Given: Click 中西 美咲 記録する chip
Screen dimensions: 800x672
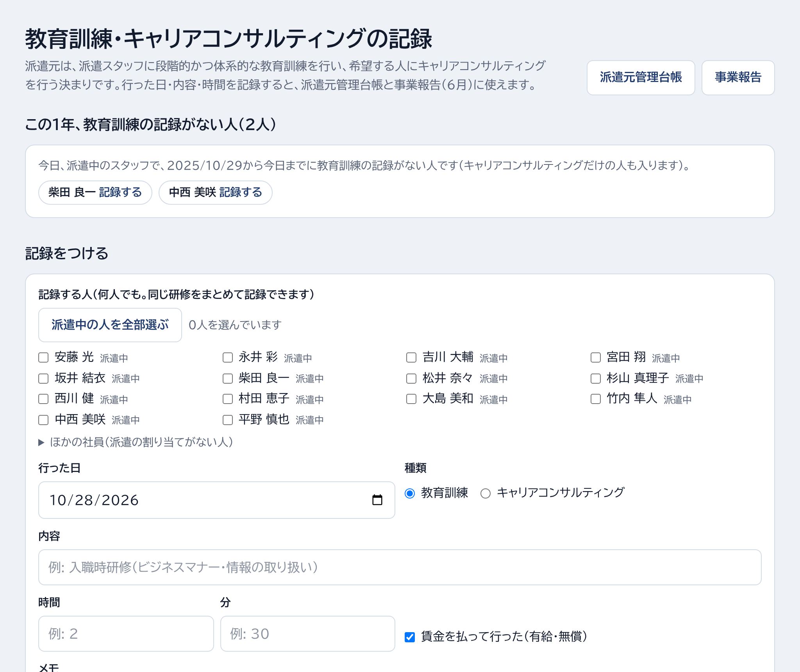Looking at the screenshot, I should [x=216, y=192].
